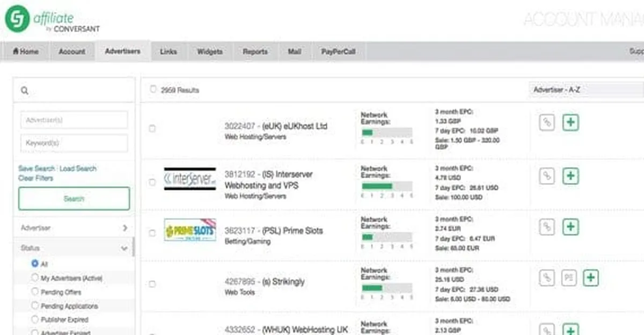Open the Interserver Webhosting and VPS name

pos(268,180)
